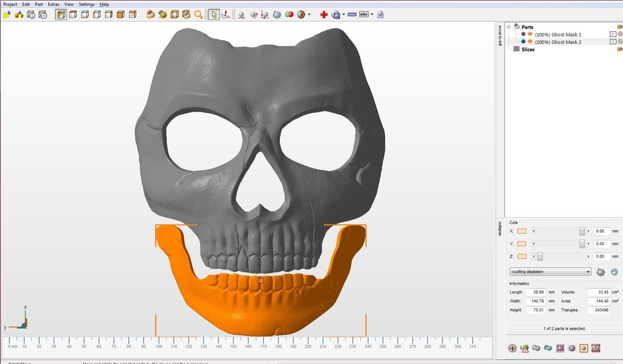This screenshot has width=623, height=364.
Task: Open dropdown arrow next to abc icon
Action: click(x=372, y=15)
